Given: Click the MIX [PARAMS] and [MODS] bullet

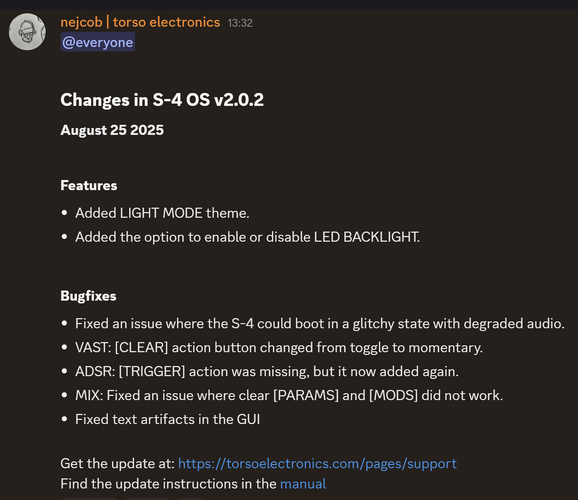Looking at the screenshot, I should click(289, 396).
